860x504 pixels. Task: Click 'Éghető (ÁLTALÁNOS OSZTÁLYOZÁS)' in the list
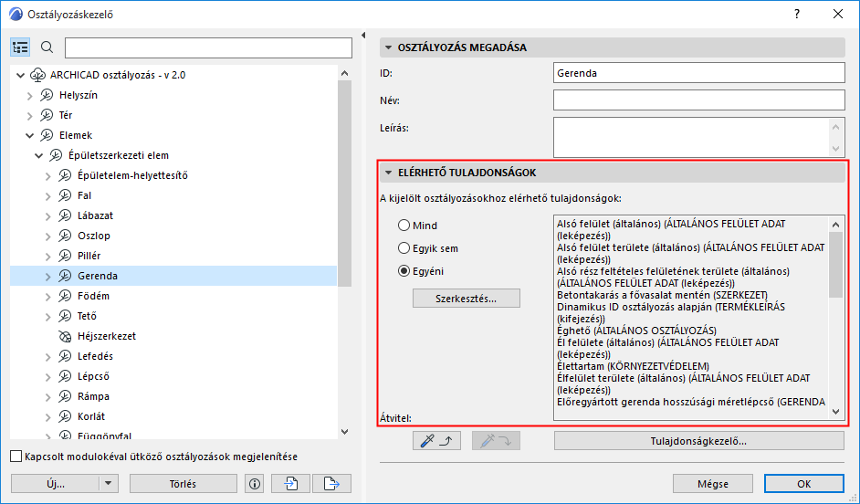[636, 331]
